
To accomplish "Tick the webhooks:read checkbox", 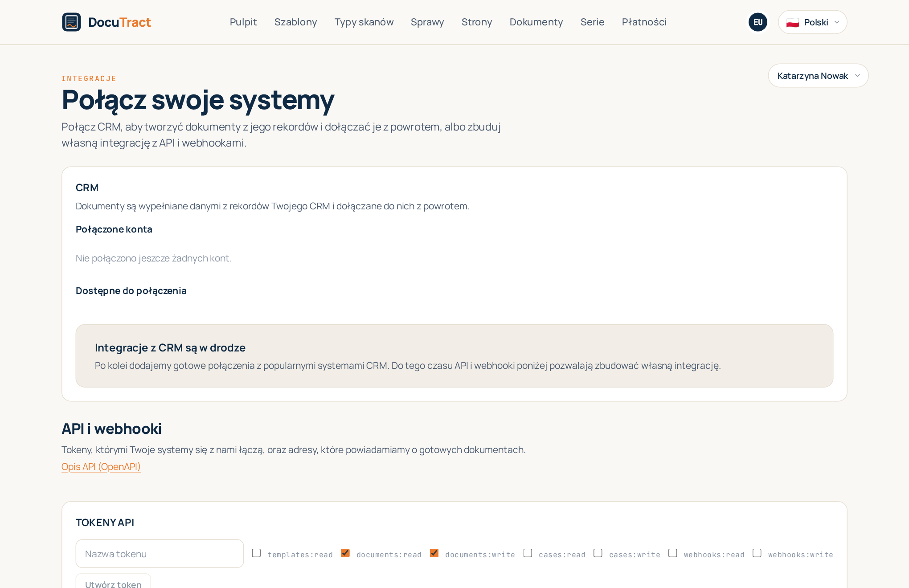I will [673, 553].
